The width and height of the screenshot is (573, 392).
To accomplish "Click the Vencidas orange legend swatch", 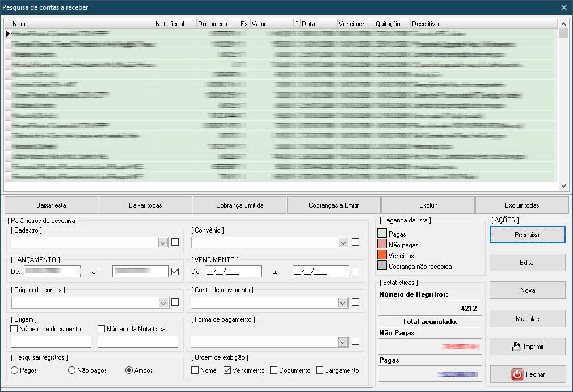I will click(382, 255).
